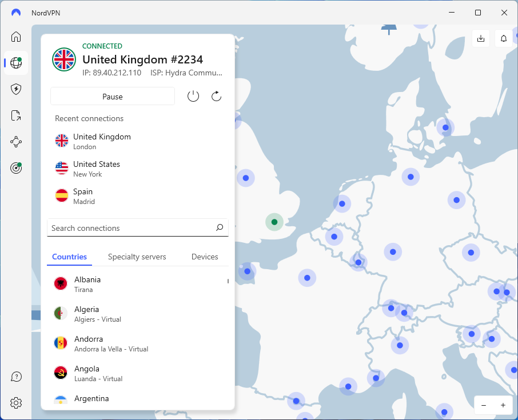Focus the Search connections field

(x=137, y=228)
